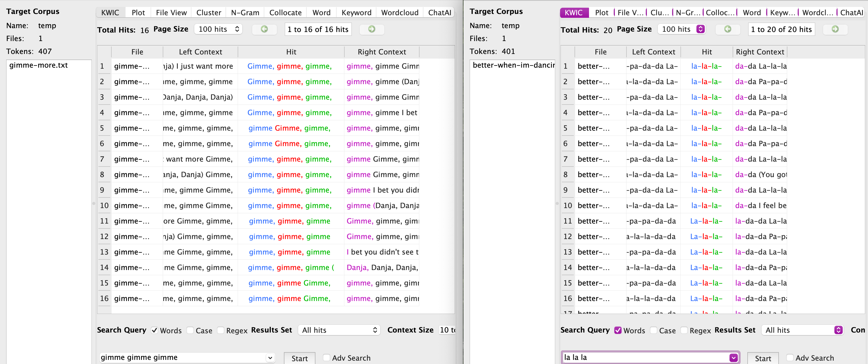Open history chevron of 'gimme gimme gimme' query
Image resolution: width=868 pixels, height=364 pixels.
click(x=270, y=358)
